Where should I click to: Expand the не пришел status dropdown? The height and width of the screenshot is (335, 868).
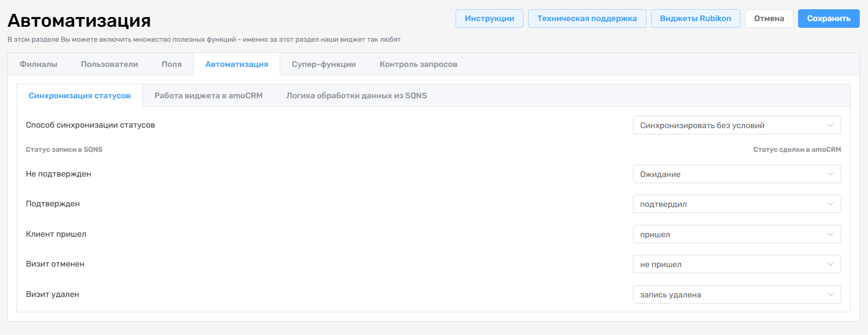(x=737, y=264)
